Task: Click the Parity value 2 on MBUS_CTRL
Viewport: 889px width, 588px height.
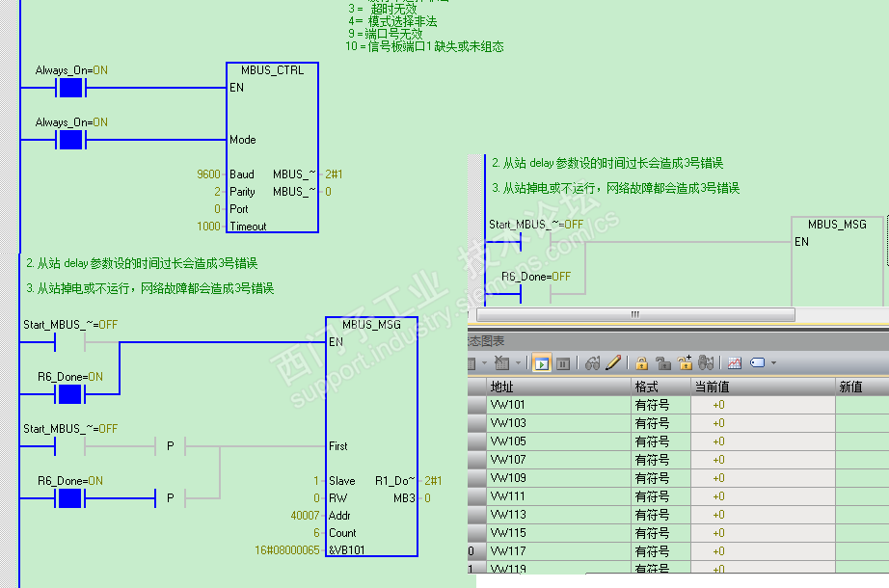Action: 217,192
